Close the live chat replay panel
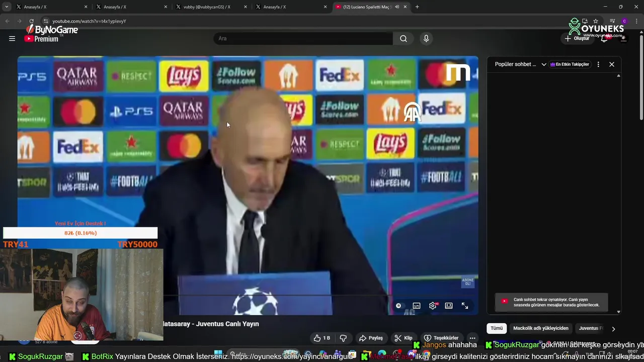This screenshot has height=362, width=644. click(x=612, y=64)
